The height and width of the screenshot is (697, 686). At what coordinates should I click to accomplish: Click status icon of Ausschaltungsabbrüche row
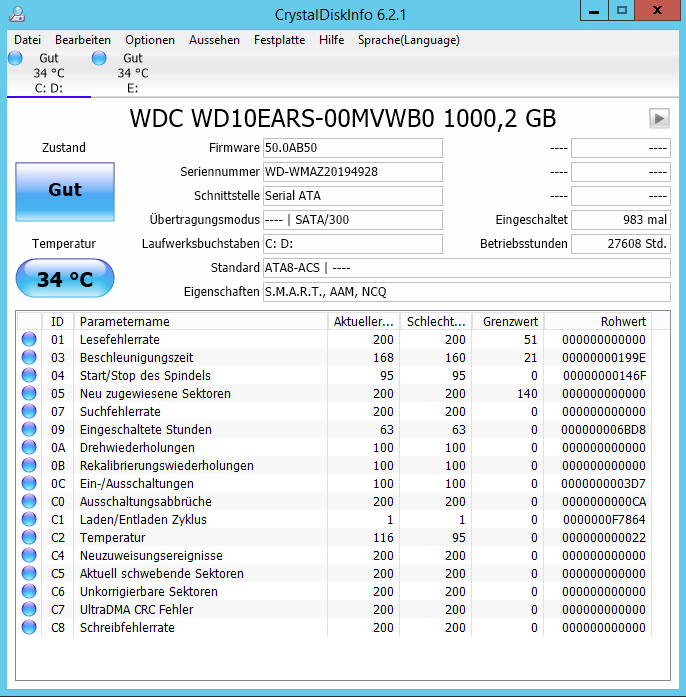pos(29,501)
